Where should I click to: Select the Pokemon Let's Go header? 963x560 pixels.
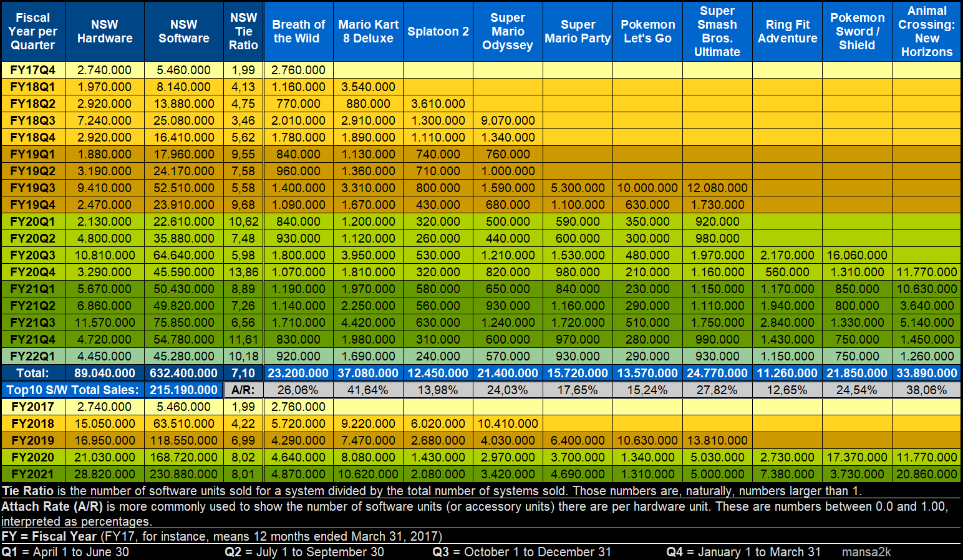click(x=648, y=31)
